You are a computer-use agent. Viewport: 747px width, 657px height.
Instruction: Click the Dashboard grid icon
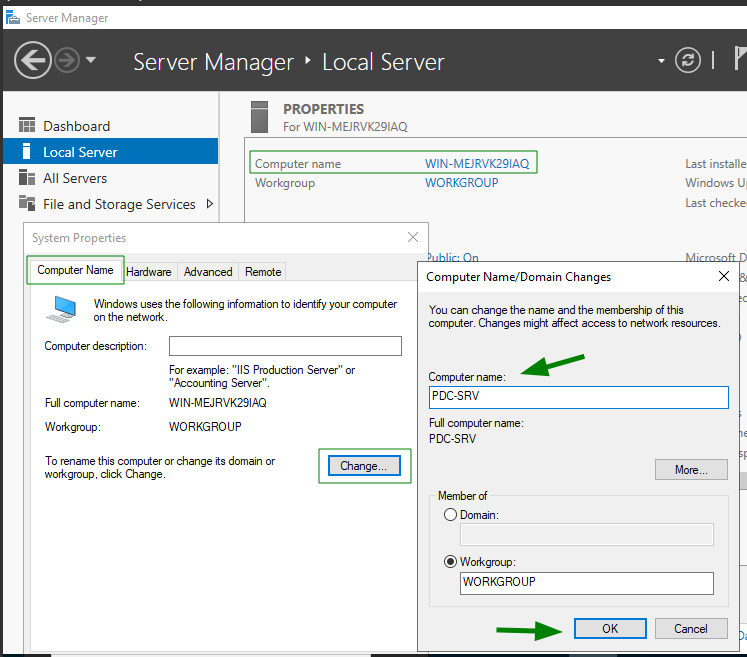click(27, 125)
